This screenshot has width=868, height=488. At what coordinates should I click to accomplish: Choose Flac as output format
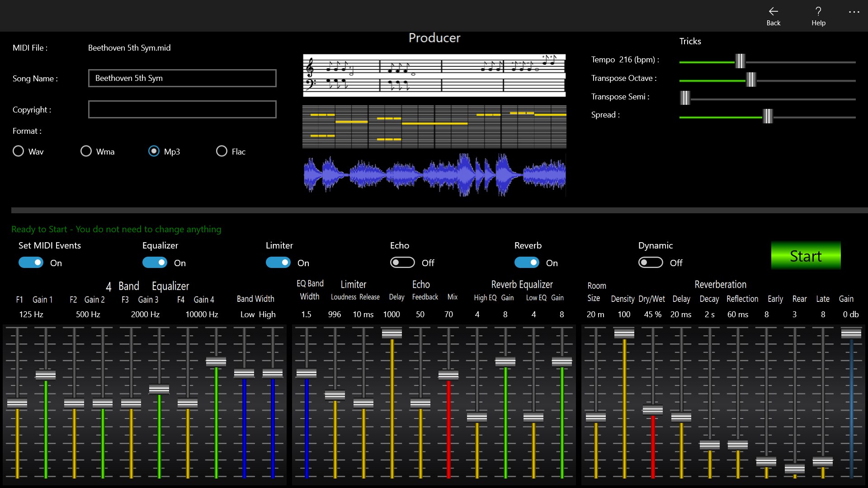click(x=222, y=151)
